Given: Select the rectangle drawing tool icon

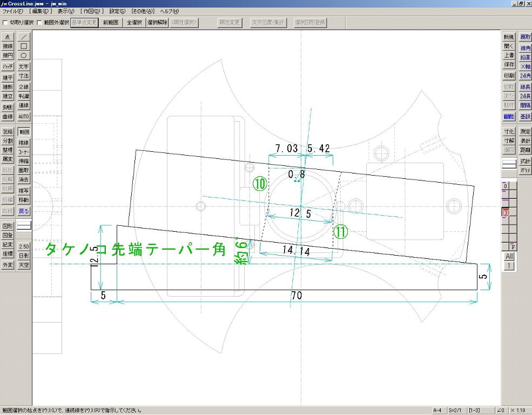Looking at the screenshot, I should [x=24, y=46].
